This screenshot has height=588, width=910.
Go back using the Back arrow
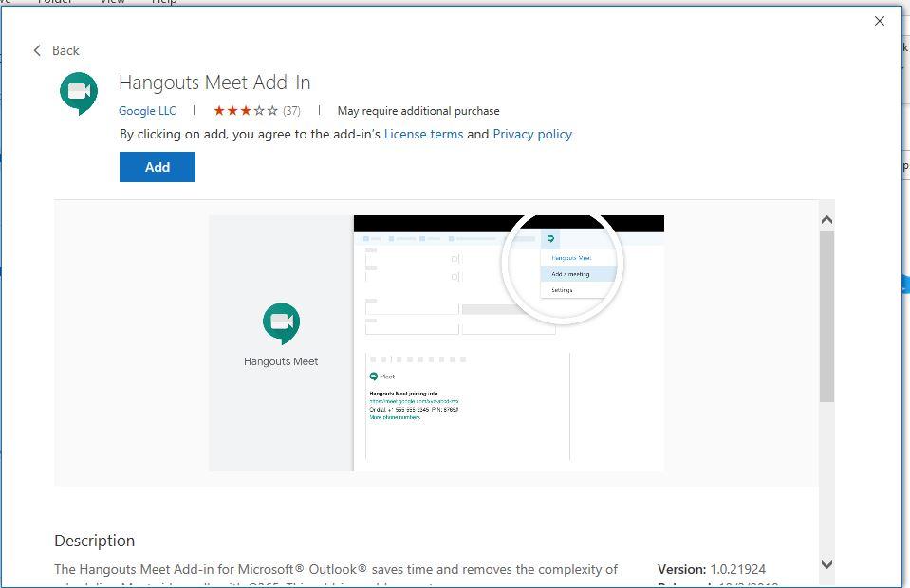click(x=56, y=50)
